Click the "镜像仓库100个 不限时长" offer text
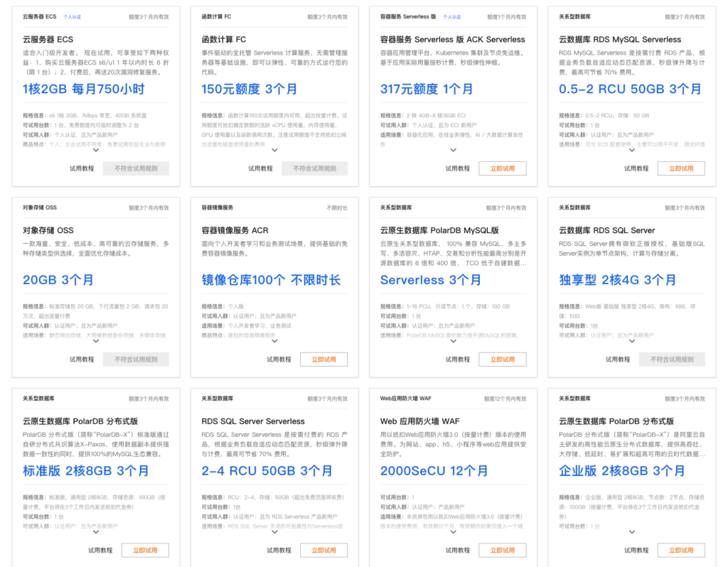Image resolution: width=728 pixels, height=567 pixels. pyautogui.click(x=271, y=280)
